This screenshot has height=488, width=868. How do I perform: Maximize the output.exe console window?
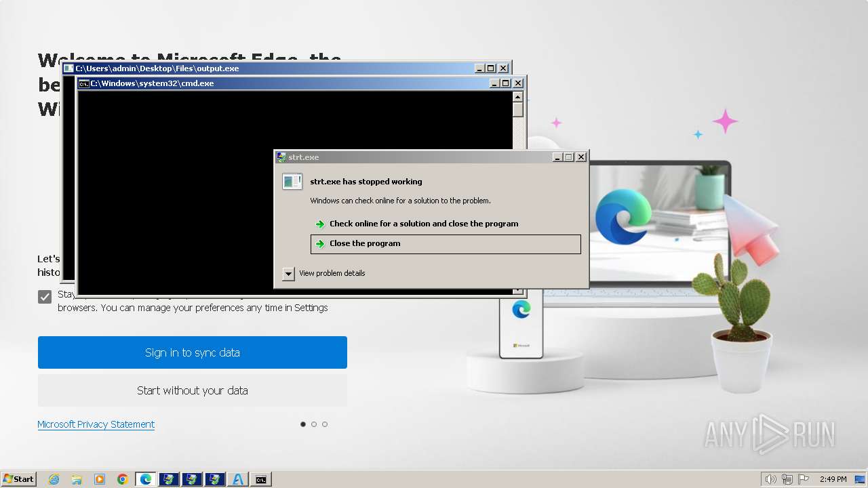point(491,68)
